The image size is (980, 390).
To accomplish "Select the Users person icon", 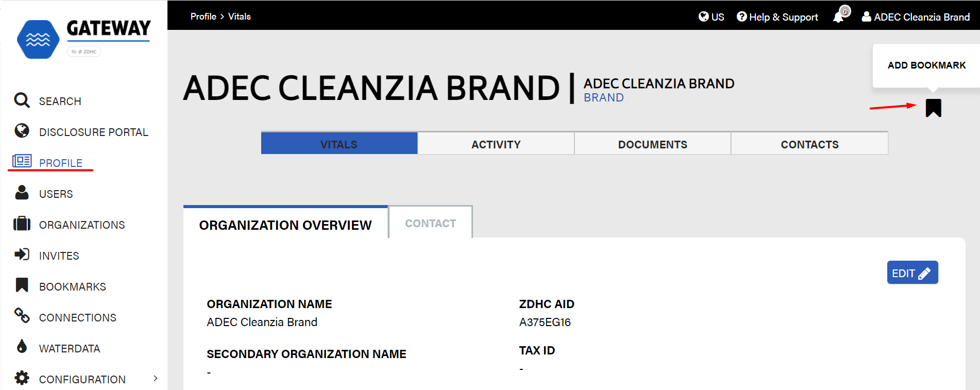I will [22, 192].
